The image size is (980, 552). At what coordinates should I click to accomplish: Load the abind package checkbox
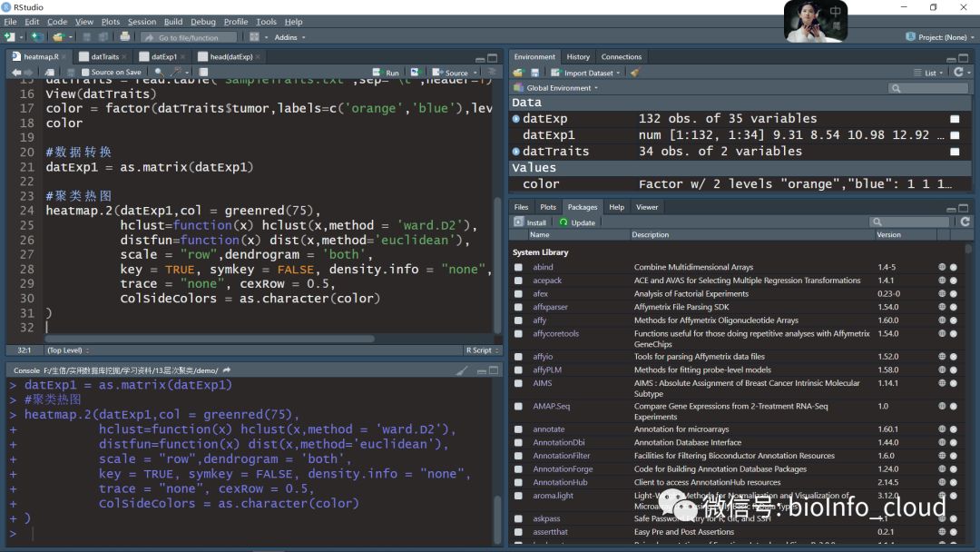[518, 267]
